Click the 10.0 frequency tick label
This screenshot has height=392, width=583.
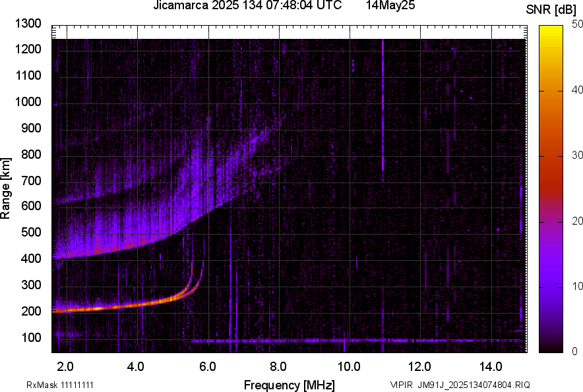click(x=349, y=367)
